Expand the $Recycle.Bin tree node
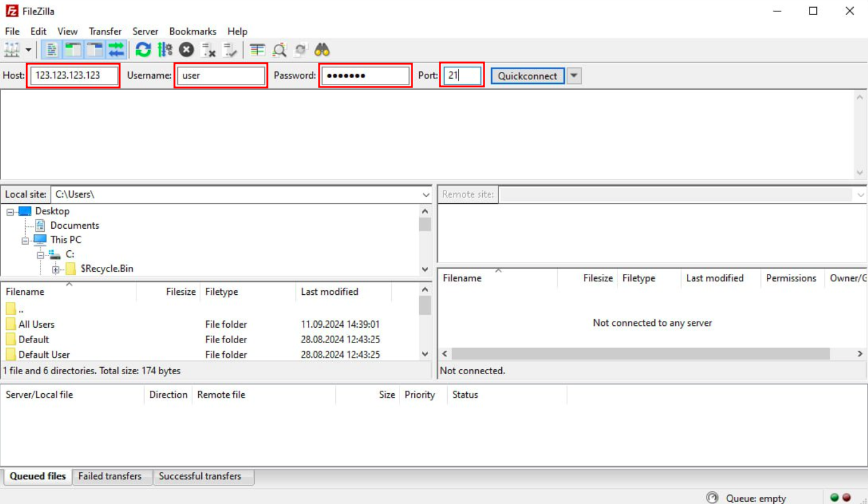Screen dimensions: 868x504 pyautogui.click(x=56, y=269)
